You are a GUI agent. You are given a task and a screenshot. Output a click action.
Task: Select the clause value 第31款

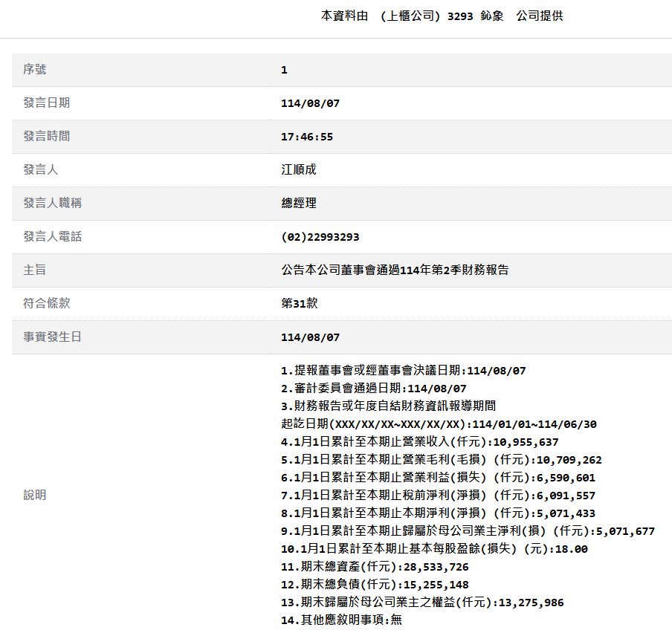click(x=299, y=303)
